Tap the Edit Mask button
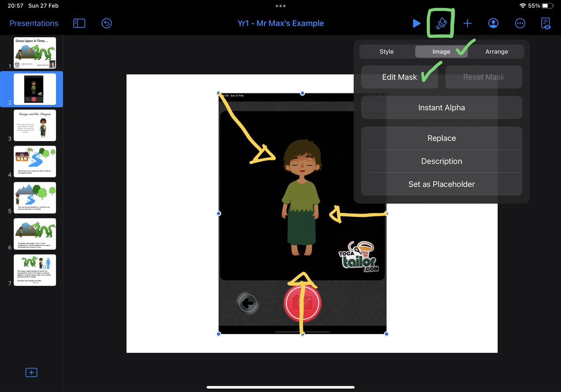This screenshot has width=561, height=392. [x=399, y=77]
